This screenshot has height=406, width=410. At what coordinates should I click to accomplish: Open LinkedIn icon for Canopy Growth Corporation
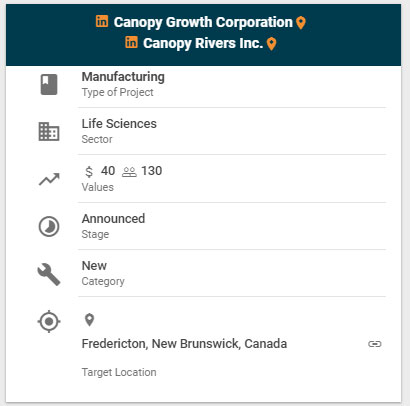click(x=102, y=21)
